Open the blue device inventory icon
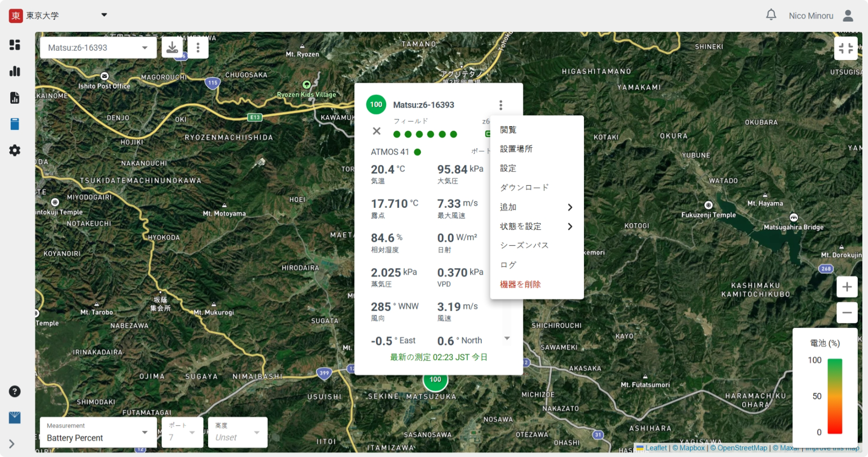The height and width of the screenshot is (457, 868). [x=15, y=124]
